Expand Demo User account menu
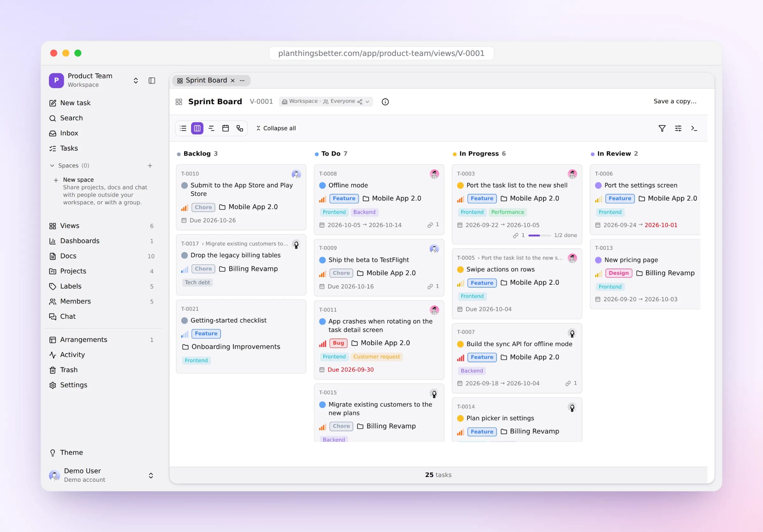Image resolution: width=763 pixels, height=532 pixels. click(151, 475)
